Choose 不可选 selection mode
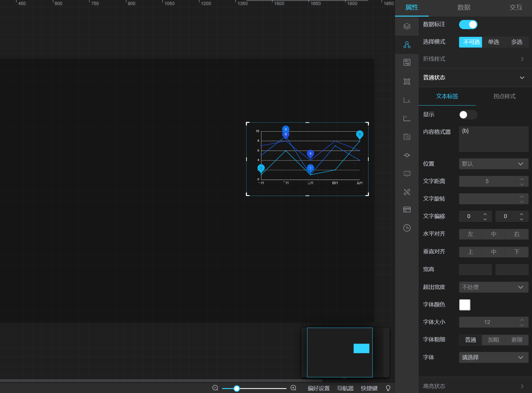Image resolution: width=532 pixels, height=393 pixels. pos(470,42)
